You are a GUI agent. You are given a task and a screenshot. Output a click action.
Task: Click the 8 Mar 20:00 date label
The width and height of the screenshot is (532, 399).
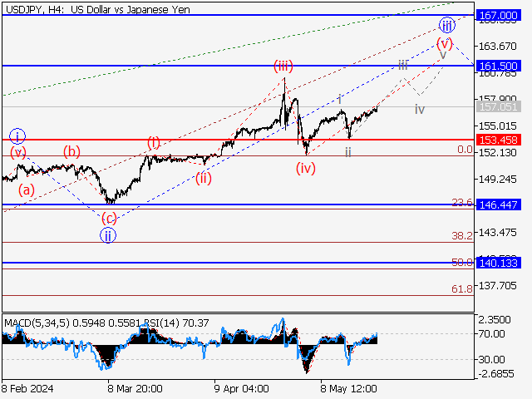(x=135, y=388)
